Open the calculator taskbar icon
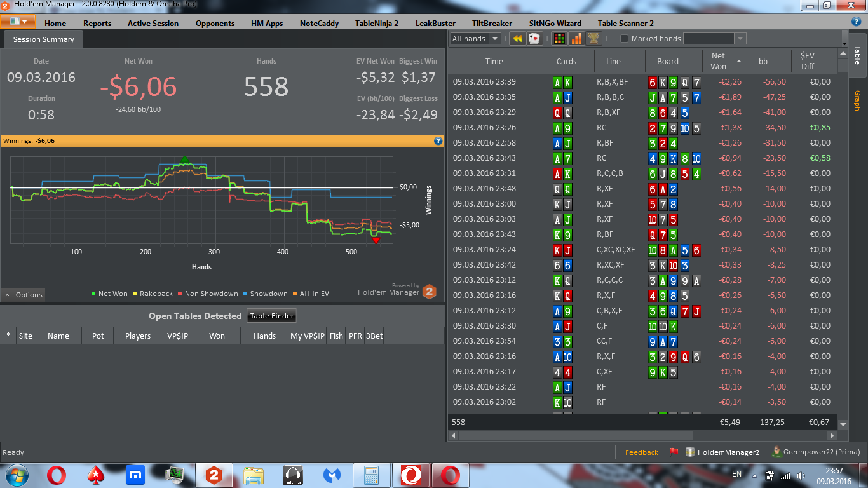The width and height of the screenshot is (868, 488). coord(372,475)
